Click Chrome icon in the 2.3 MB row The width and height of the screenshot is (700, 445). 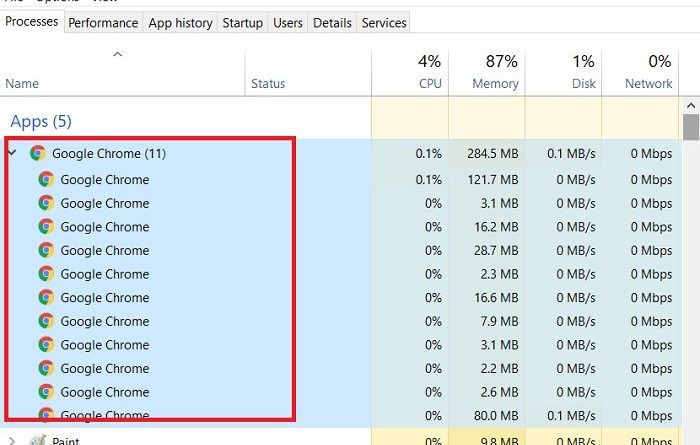point(46,274)
